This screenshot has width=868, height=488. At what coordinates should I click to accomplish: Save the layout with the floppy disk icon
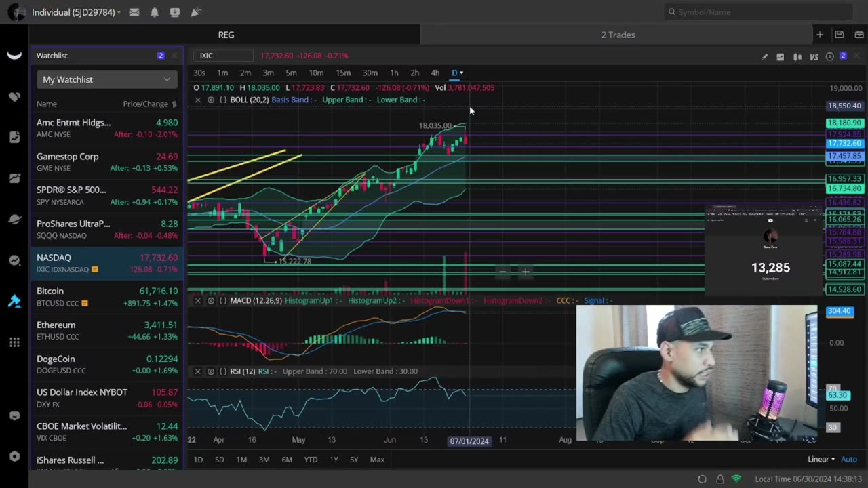coord(840,35)
